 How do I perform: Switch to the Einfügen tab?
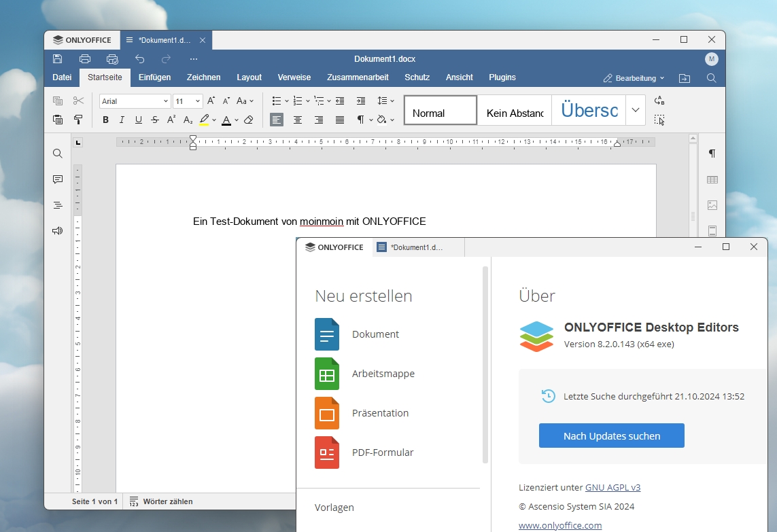point(154,77)
